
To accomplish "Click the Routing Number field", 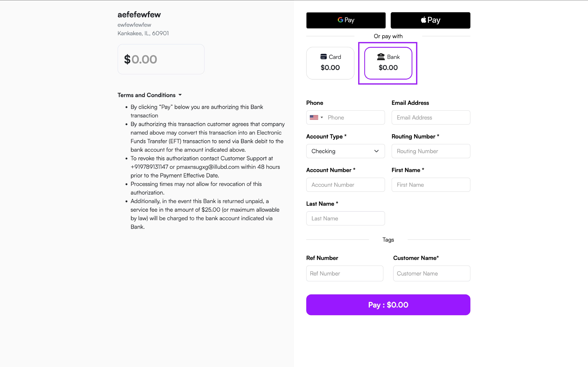I will click(431, 151).
